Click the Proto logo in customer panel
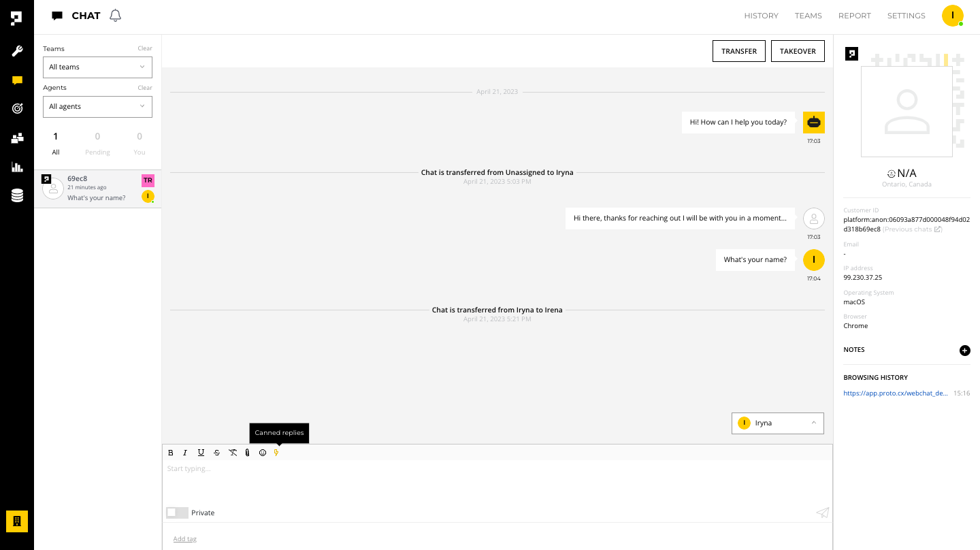 pos(851,54)
